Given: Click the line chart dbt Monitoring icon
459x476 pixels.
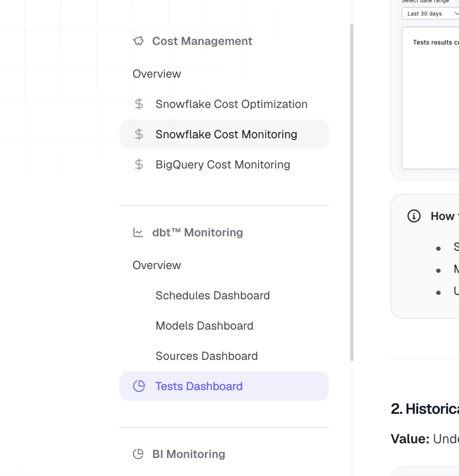Looking at the screenshot, I should coord(138,232).
